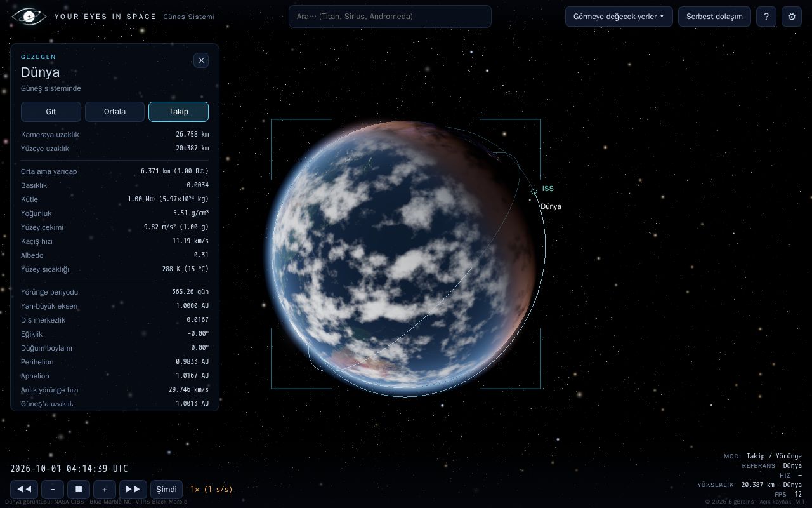
Task: Focus the Ara search field
Action: (x=390, y=17)
